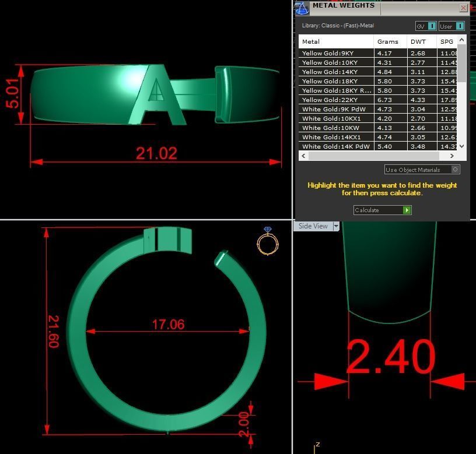Click the 4.84 grams value
Screen dimensions: 476x454
[384, 72]
